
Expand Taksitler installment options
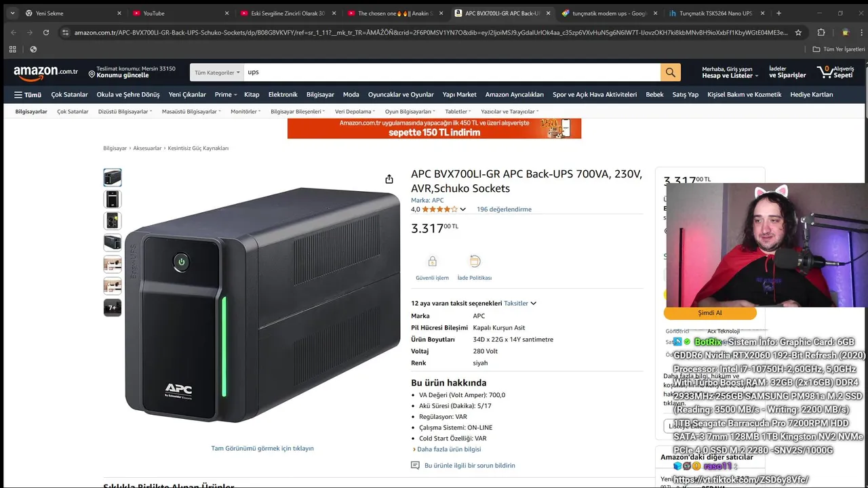point(520,303)
